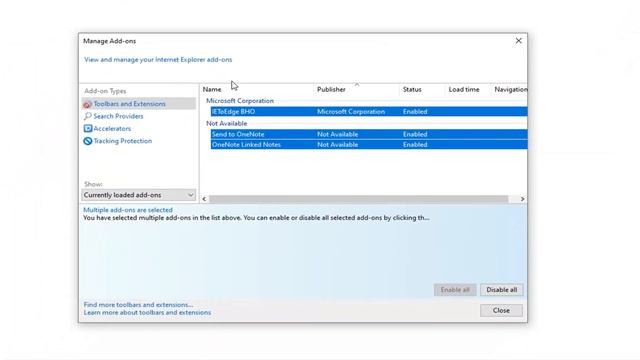This screenshot has height=360, width=640.
Task: Close the dialog with Close button
Action: point(501,311)
